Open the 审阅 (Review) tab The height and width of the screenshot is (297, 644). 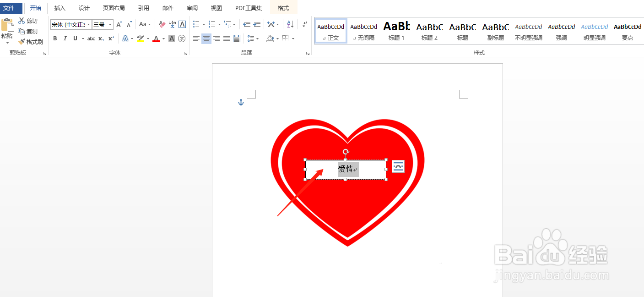(x=192, y=8)
